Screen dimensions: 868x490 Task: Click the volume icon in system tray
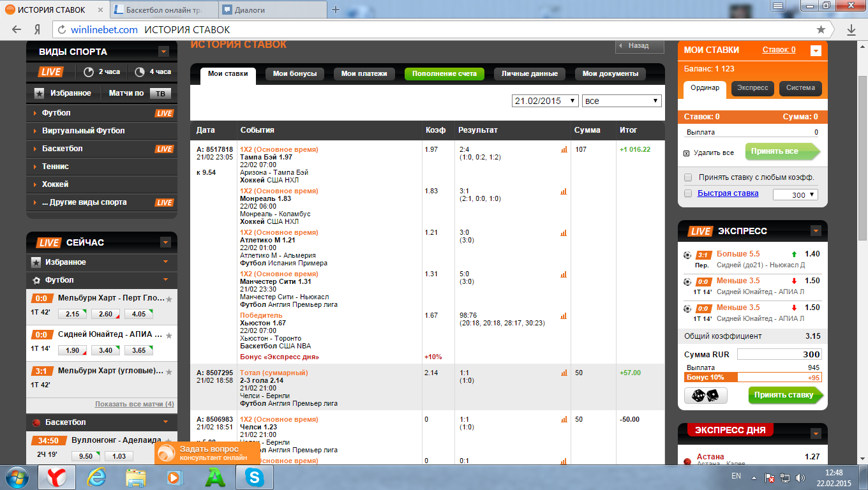click(800, 477)
